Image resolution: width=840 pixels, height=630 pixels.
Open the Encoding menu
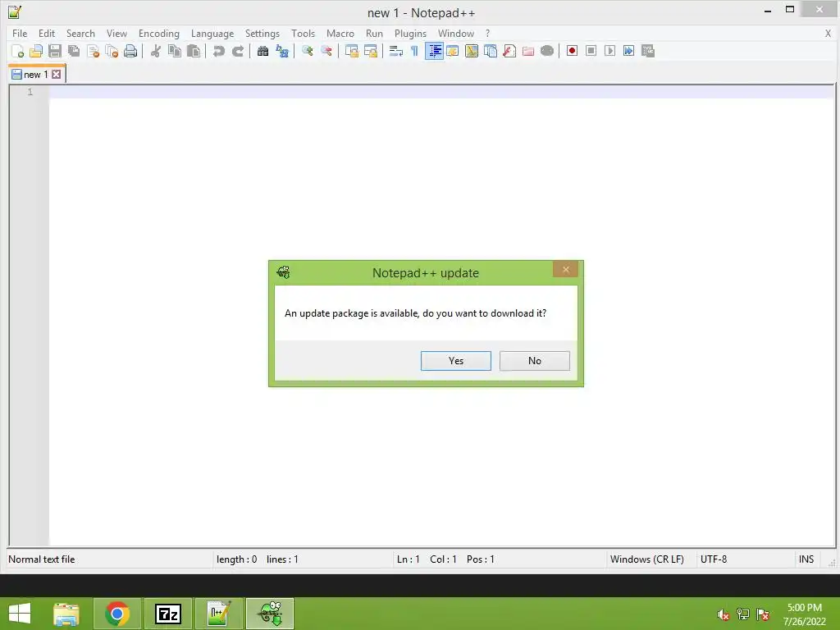[158, 33]
